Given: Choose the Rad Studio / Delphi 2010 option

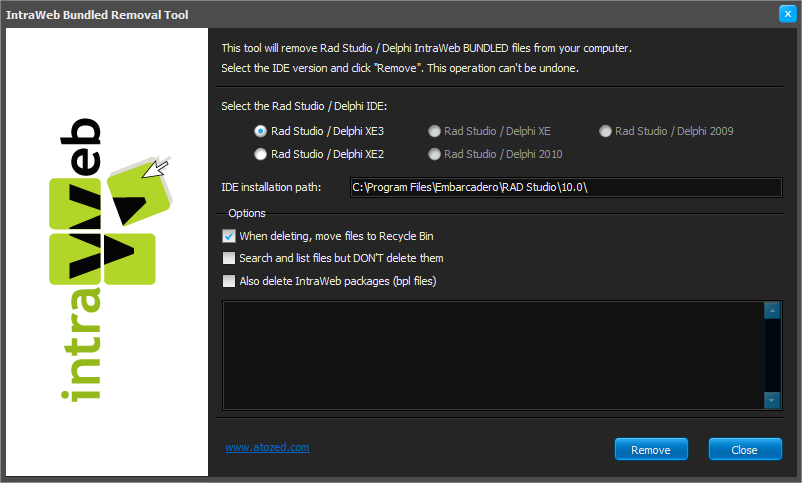Looking at the screenshot, I should [434, 154].
